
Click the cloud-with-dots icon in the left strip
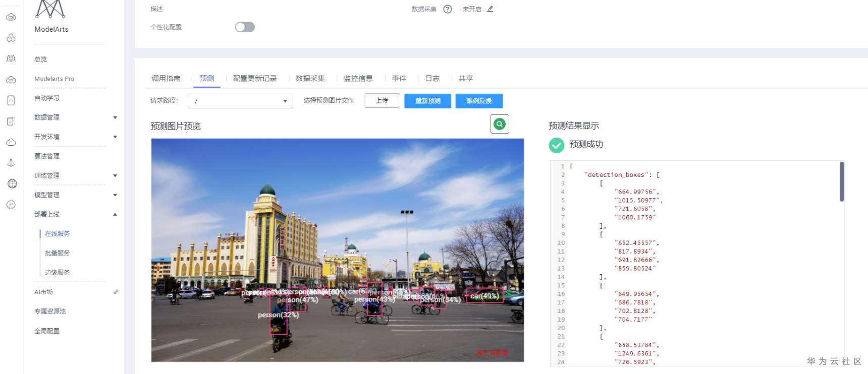11,142
